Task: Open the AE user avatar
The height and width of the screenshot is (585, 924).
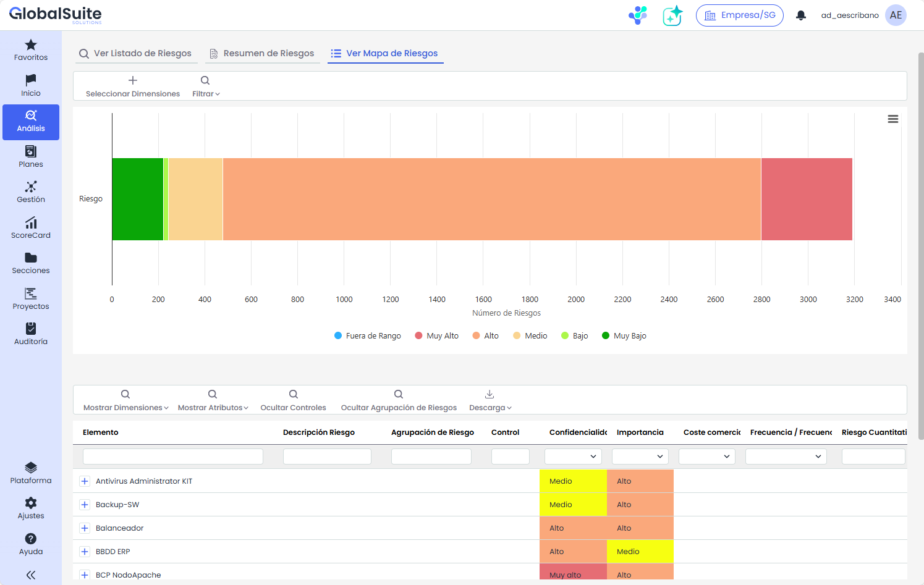Action: point(896,15)
